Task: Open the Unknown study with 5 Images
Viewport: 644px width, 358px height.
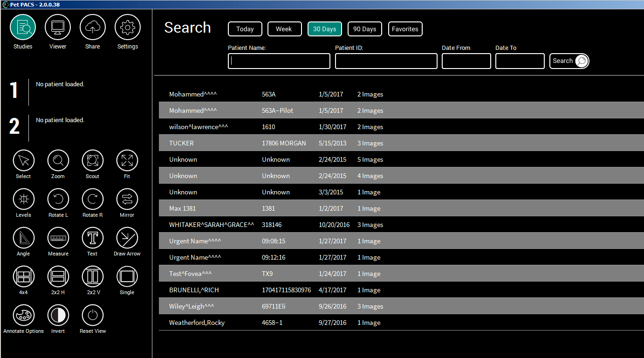Action: (401, 159)
